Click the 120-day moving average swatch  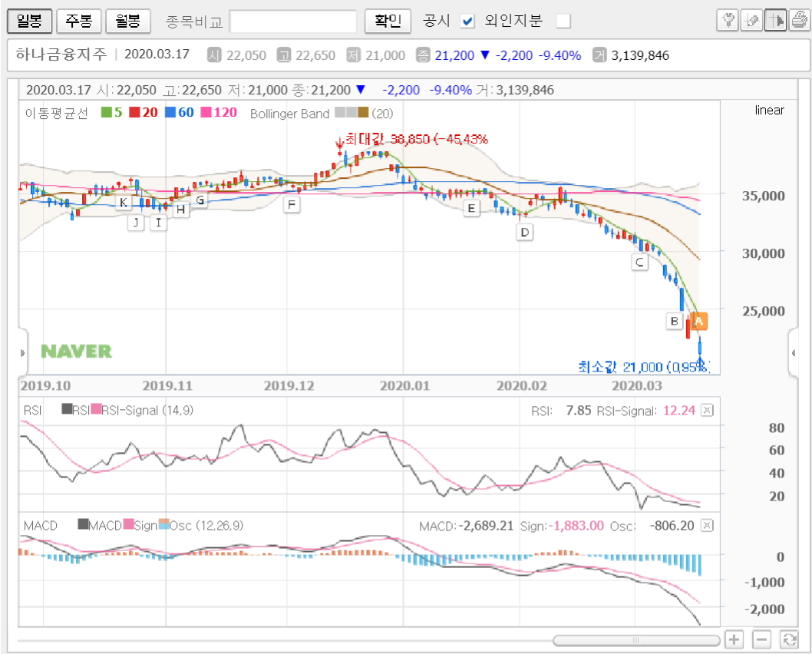(x=206, y=112)
